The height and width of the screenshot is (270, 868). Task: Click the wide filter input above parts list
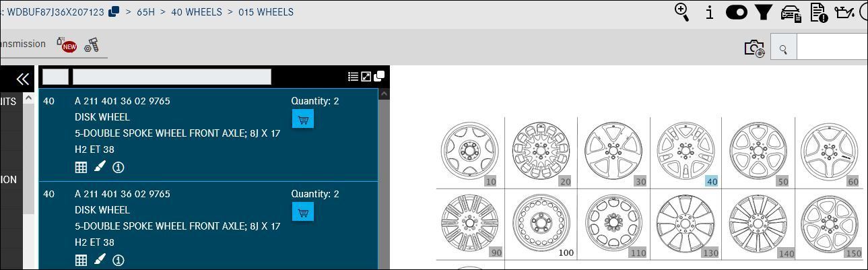point(172,77)
